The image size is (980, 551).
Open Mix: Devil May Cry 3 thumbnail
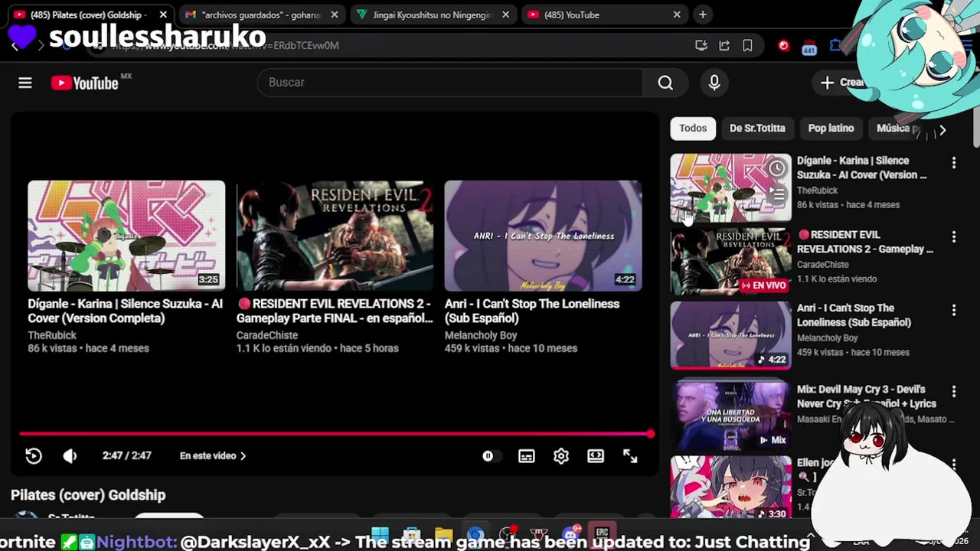click(730, 416)
